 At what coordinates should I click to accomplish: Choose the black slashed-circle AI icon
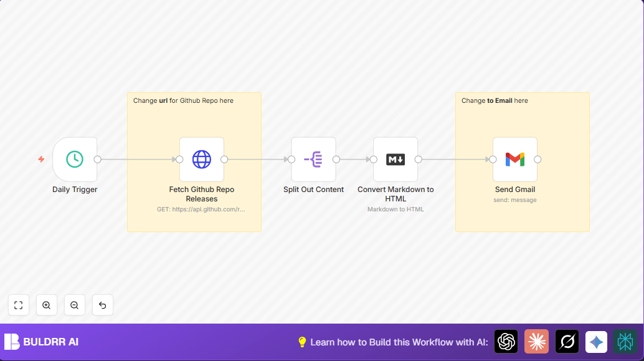(x=567, y=342)
